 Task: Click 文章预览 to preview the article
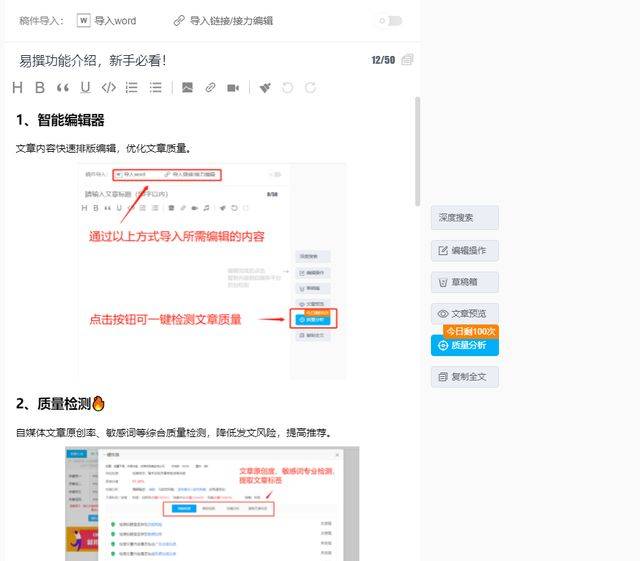point(465,313)
